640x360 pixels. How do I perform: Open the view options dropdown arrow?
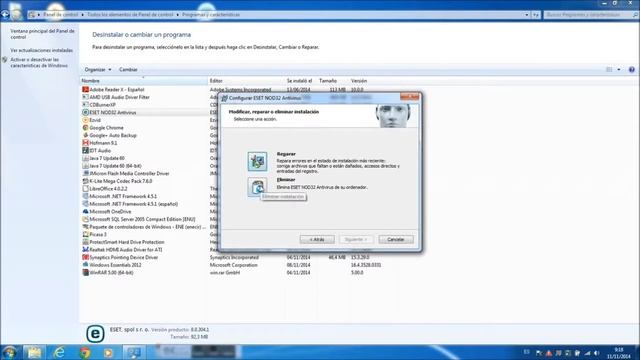coord(619,70)
